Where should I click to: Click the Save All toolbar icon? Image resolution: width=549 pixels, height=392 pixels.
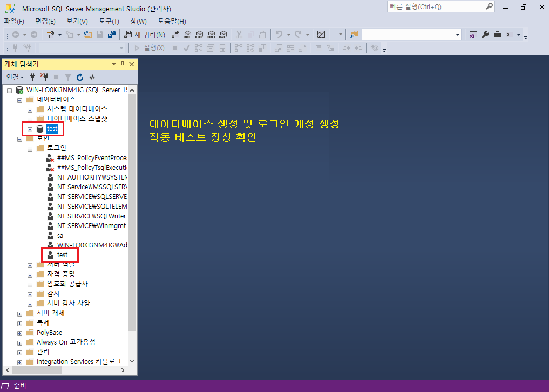[112, 35]
